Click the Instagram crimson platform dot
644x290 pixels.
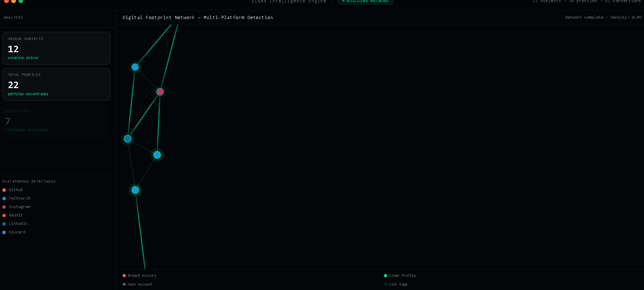click(4, 207)
